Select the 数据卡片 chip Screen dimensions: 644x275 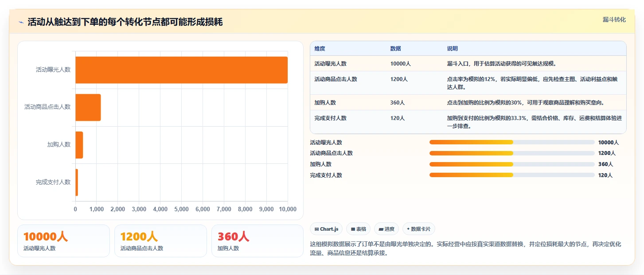(x=419, y=229)
